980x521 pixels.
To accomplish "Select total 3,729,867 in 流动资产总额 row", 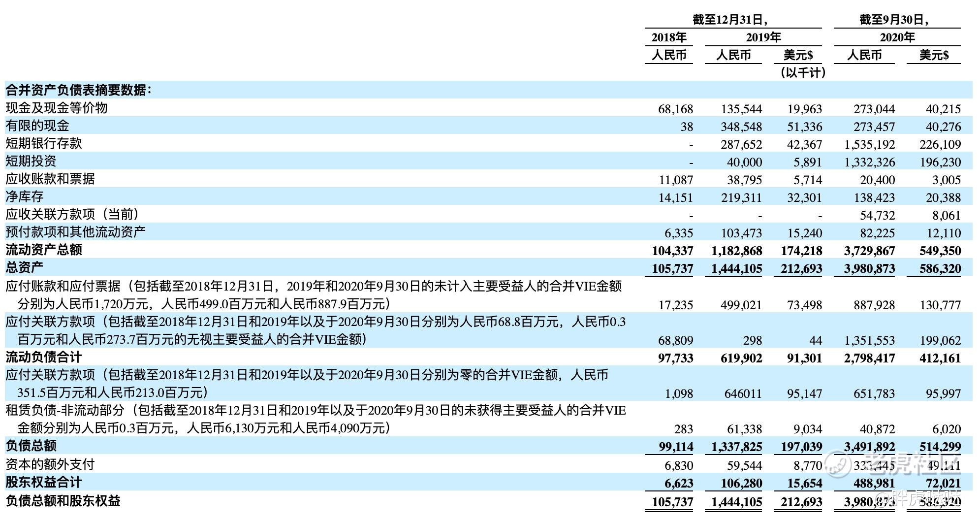I will tap(869, 251).
